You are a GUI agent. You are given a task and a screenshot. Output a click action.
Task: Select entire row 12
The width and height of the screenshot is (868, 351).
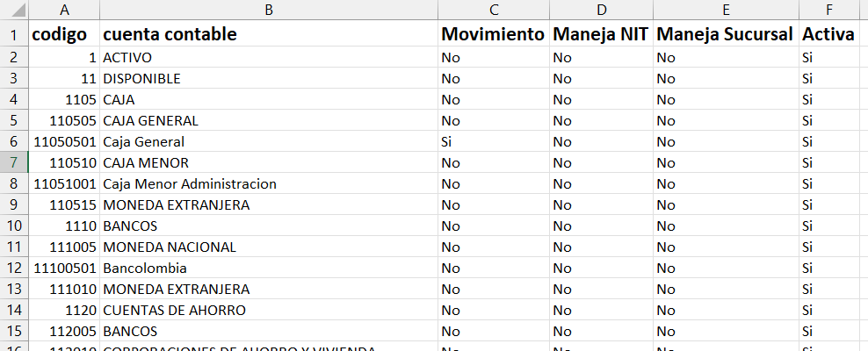point(14,268)
